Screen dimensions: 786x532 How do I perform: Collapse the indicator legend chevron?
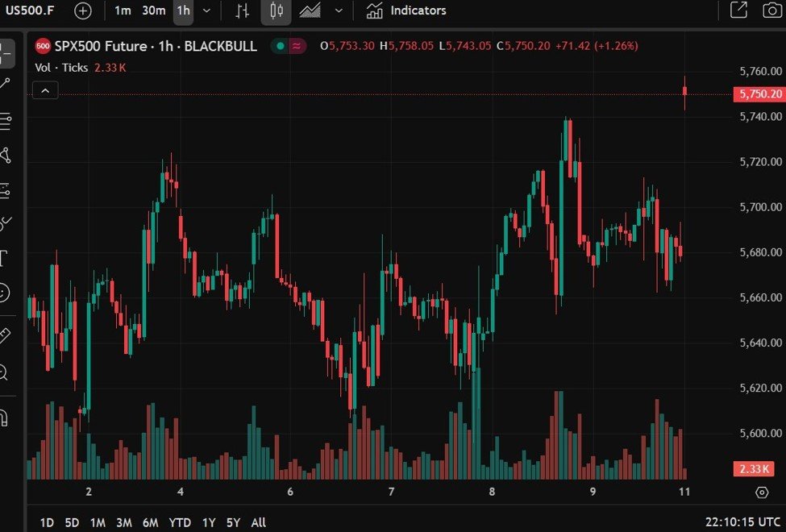(x=45, y=91)
